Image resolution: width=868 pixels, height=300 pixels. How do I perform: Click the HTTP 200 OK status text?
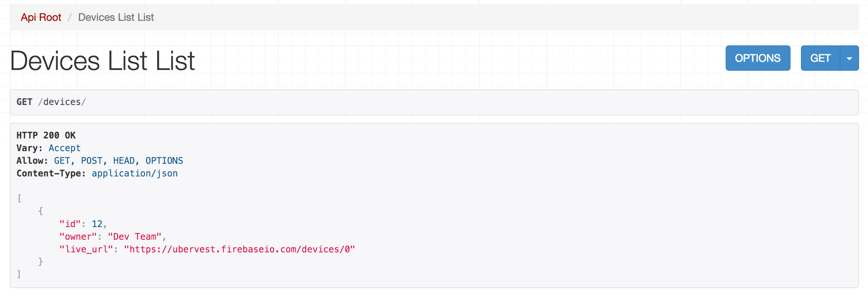click(46, 135)
